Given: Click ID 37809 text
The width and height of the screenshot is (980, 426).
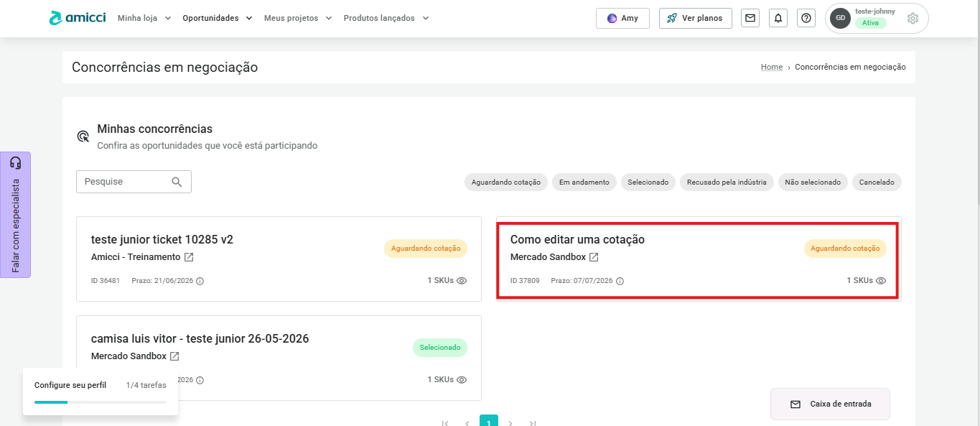Looking at the screenshot, I should point(525,281).
